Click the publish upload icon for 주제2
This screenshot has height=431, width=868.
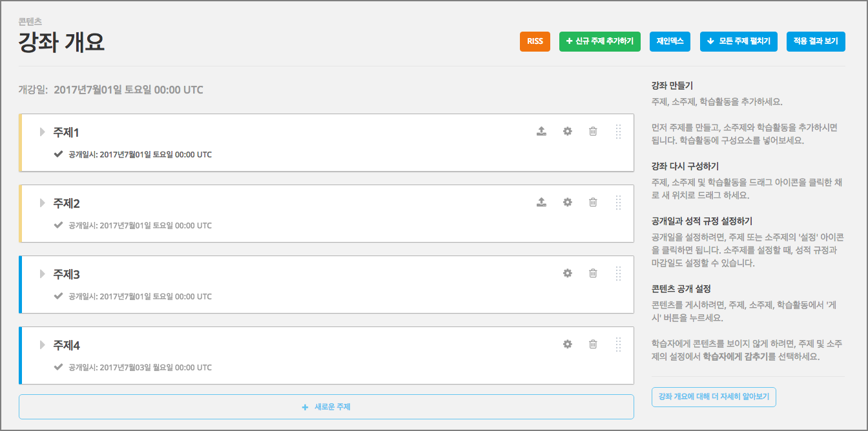coord(541,203)
